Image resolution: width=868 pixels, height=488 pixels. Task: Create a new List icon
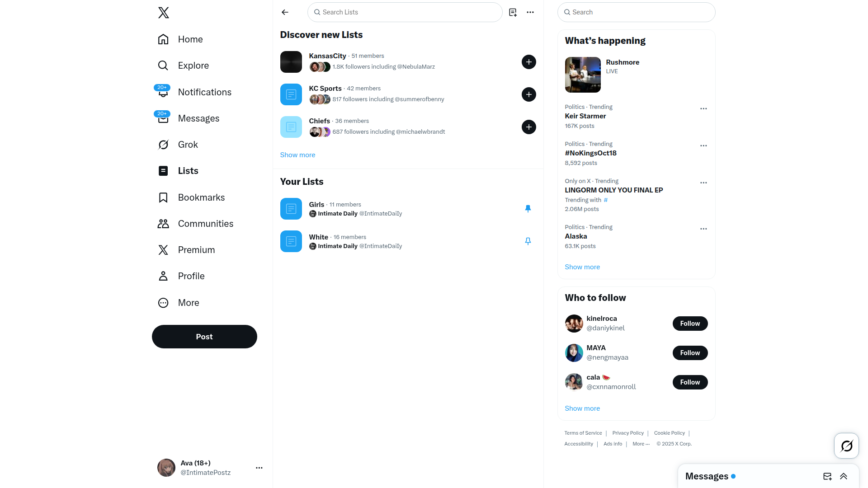[513, 12]
